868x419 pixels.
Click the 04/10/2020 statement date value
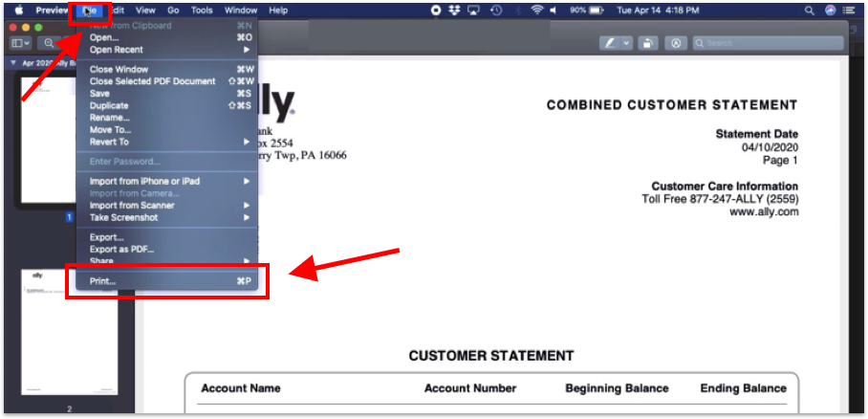click(770, 147)
